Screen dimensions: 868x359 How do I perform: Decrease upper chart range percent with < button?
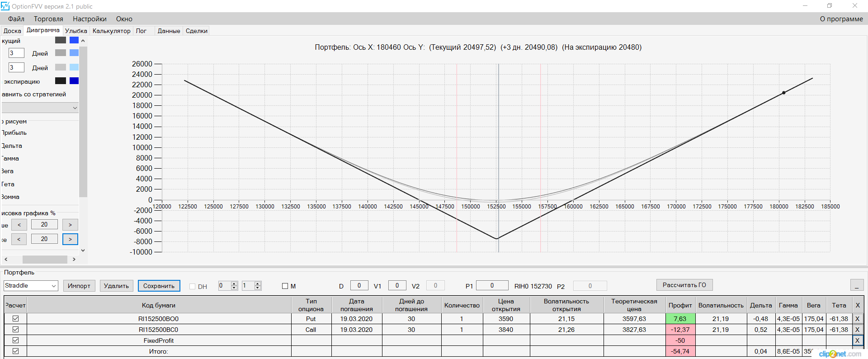(19, 225)
